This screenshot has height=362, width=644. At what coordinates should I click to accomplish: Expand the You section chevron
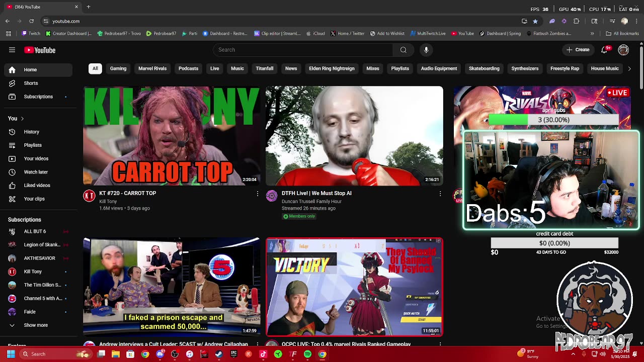click(x=22, y=119)
